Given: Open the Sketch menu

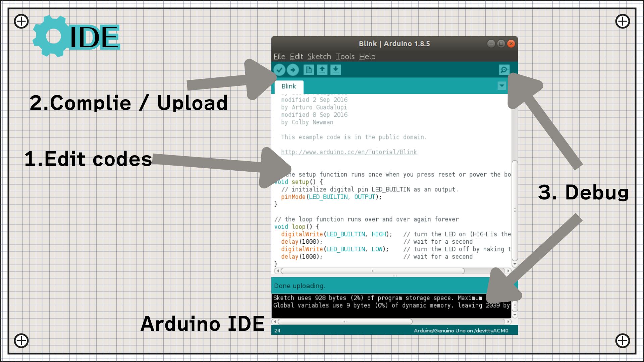Looking at the screenshot, I should [x=319, y=57].
